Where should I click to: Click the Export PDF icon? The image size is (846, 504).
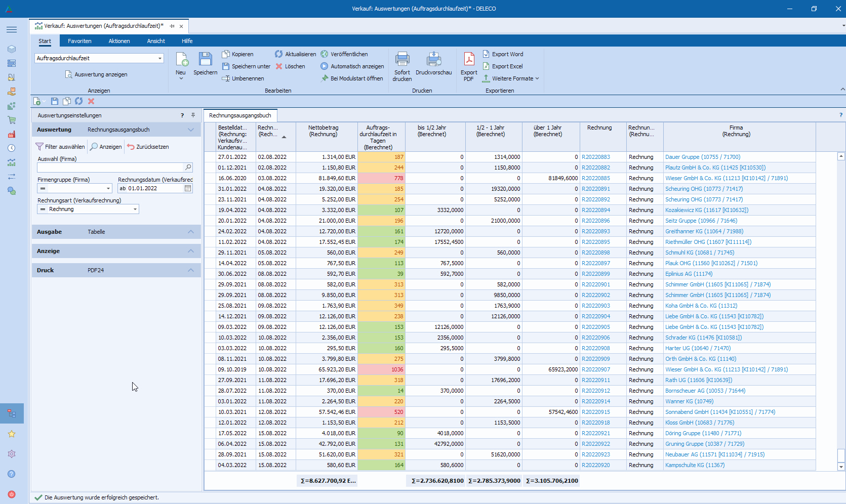coord(469,60)
